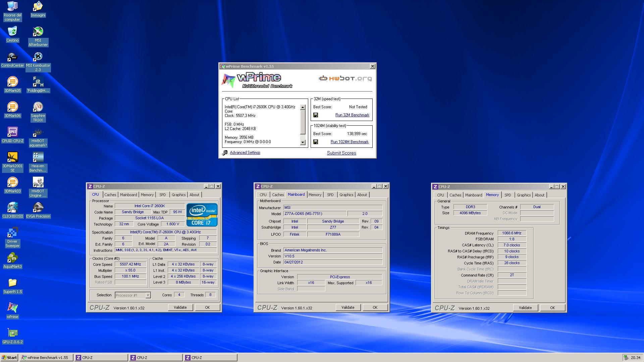644x362 pixels.
Task: Click save icon beside Run 1024M Benchmark
Action: tap(316, 142)
